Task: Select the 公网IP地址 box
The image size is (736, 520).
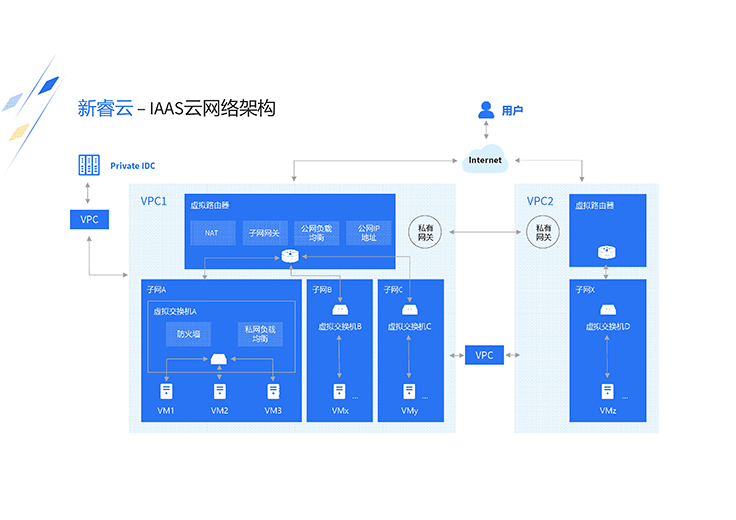Action: (x=368, y=233)
